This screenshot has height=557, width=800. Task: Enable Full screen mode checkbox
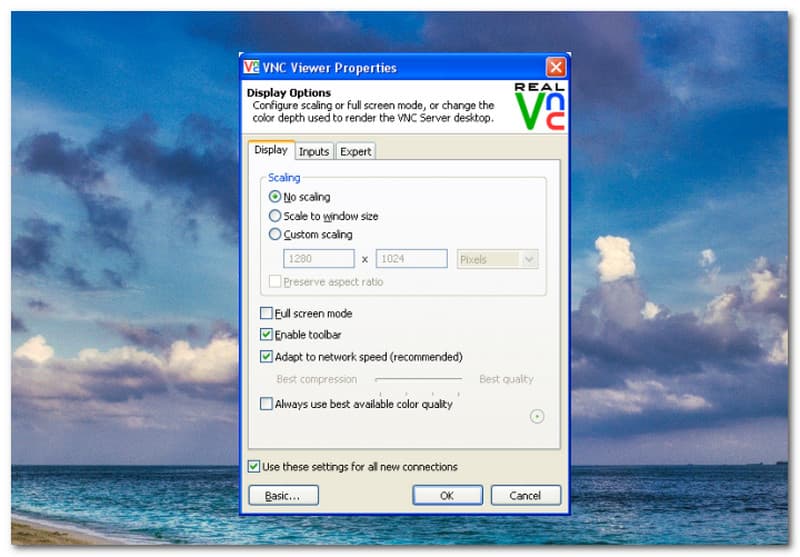point(266,314)
